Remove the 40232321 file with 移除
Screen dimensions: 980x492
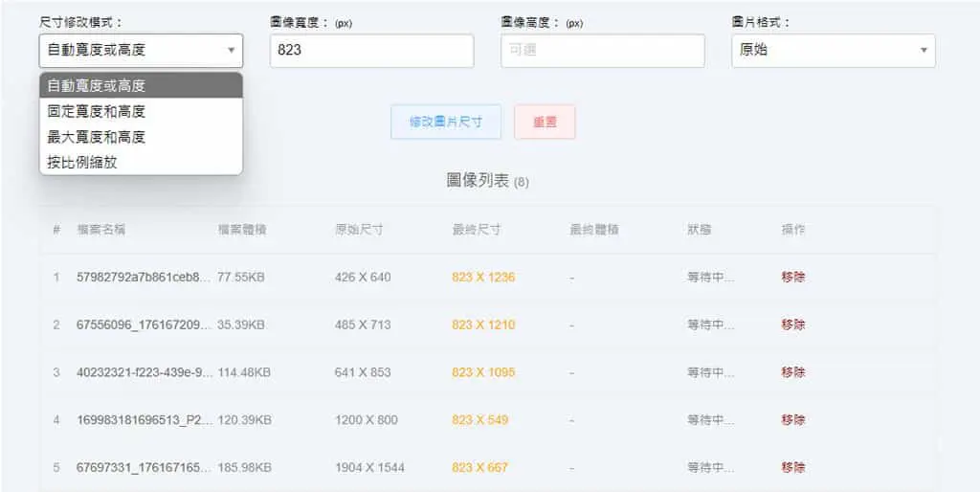pyautogui.click(x=792, y=372)
